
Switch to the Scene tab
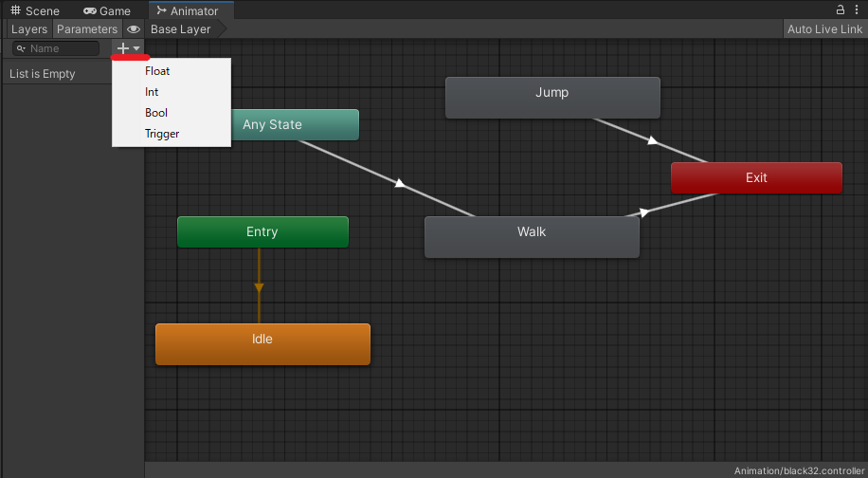tap(35, 10)
